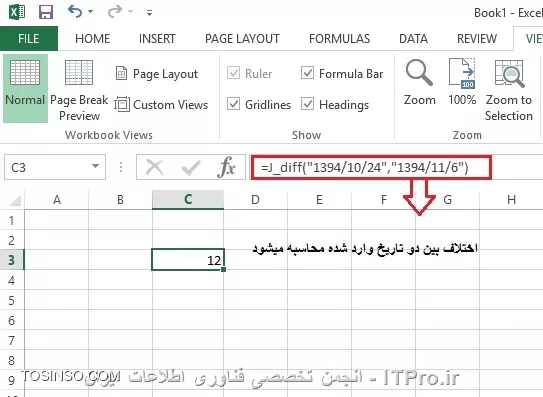
Task: Click the Persian text in row 3
Action: (365, 249)
